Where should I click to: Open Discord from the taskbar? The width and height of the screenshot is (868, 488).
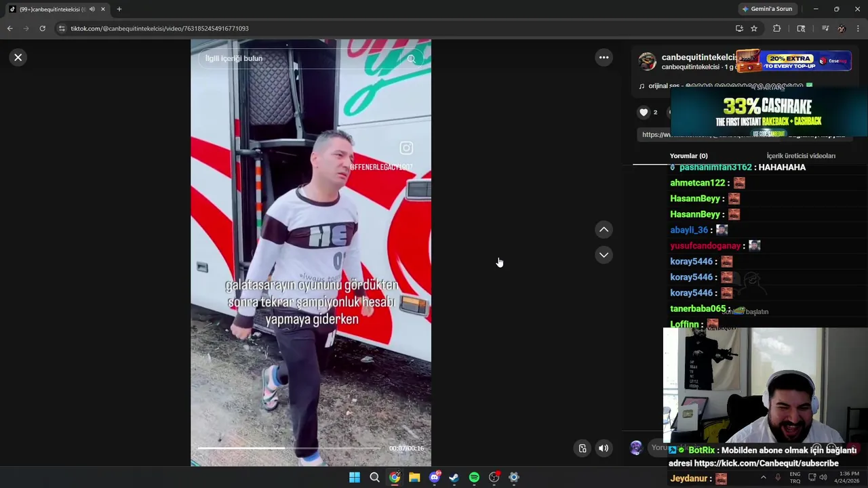(434, 478)
